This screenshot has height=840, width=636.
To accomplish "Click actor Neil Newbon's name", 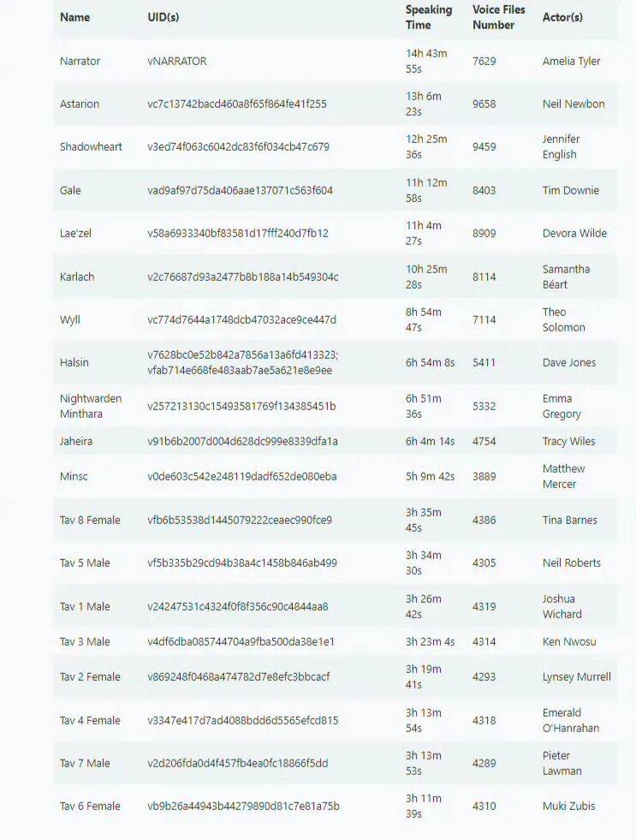I will coord(574,104).
